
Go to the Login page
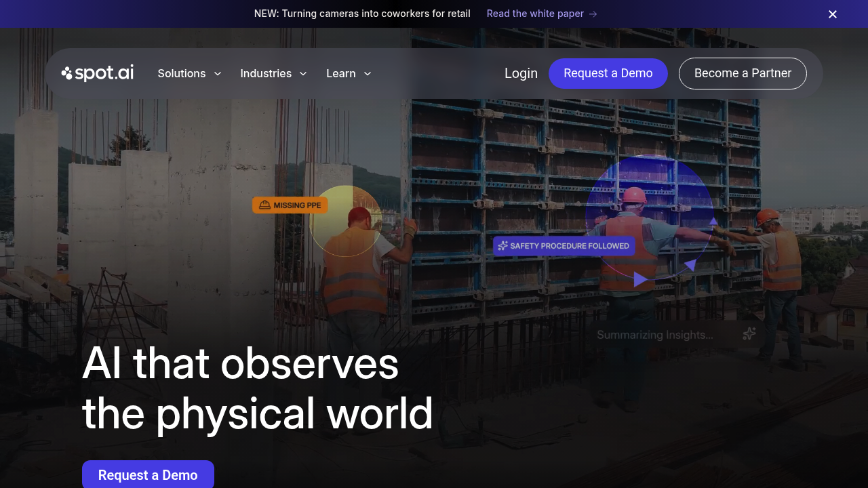tap(521, 73)
